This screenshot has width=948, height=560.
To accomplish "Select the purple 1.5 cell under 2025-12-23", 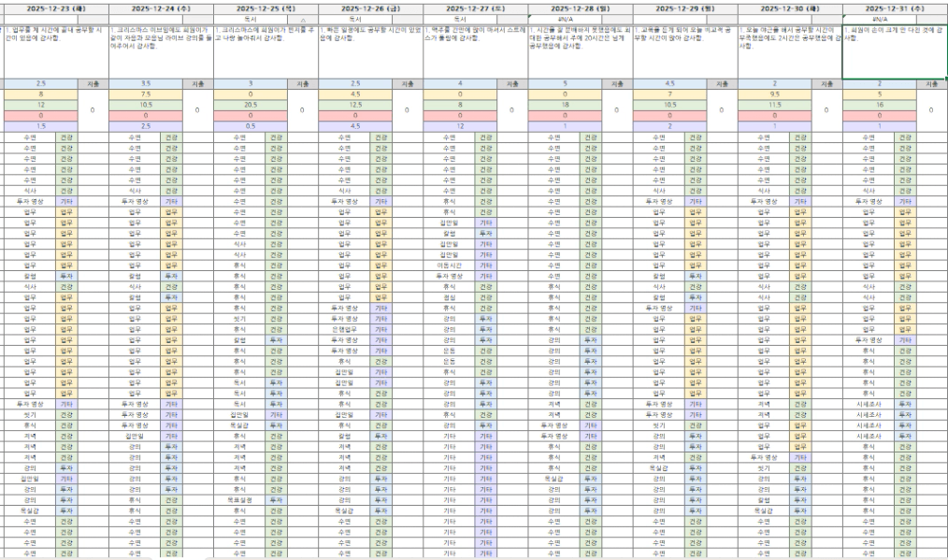I will pos(41,126).
